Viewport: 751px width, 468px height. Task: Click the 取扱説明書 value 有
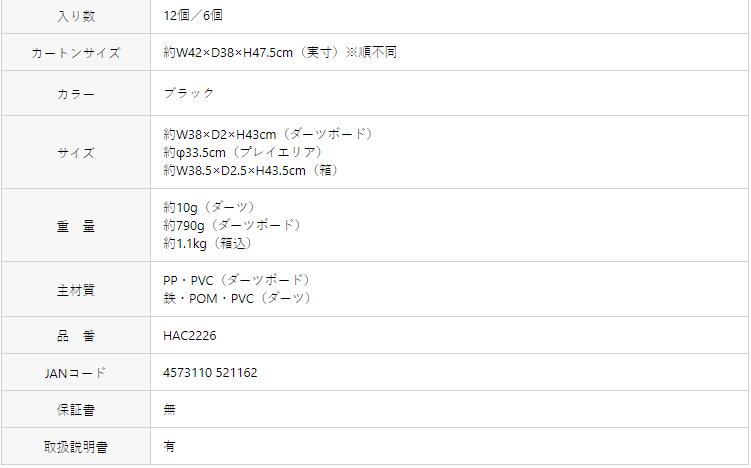tap(170, 446)
